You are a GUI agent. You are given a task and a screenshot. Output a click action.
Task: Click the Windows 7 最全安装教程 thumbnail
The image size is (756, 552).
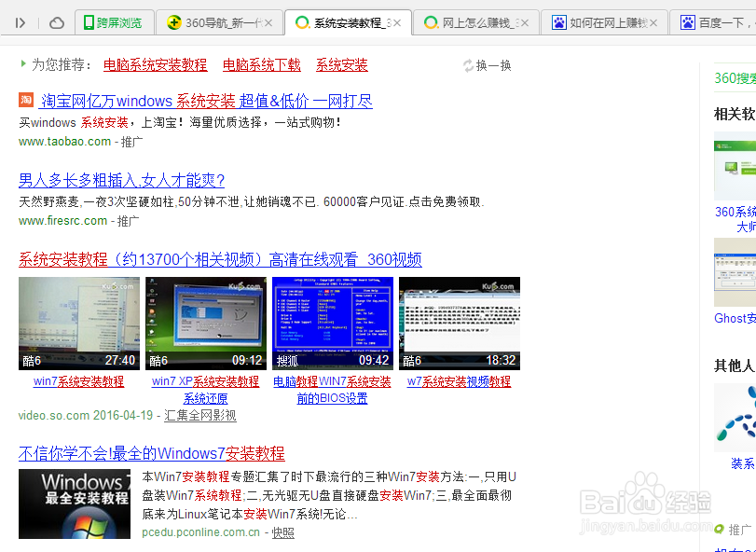click(75, 504)
